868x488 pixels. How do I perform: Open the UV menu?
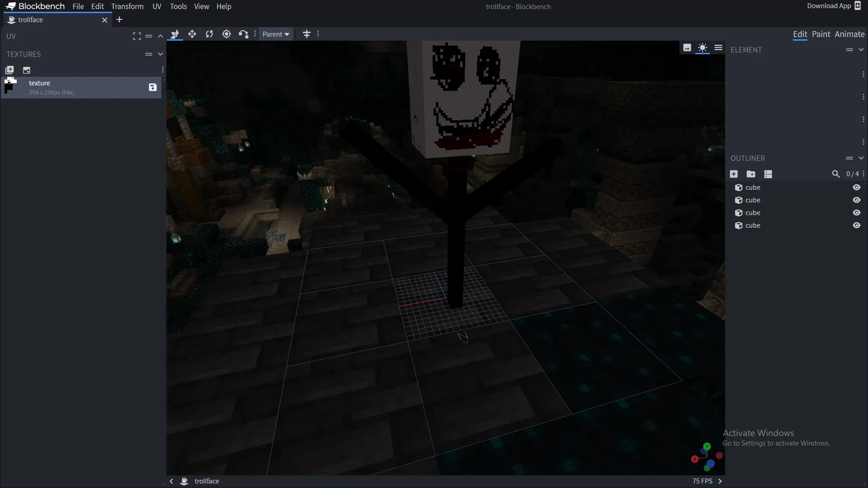(157, 6)
